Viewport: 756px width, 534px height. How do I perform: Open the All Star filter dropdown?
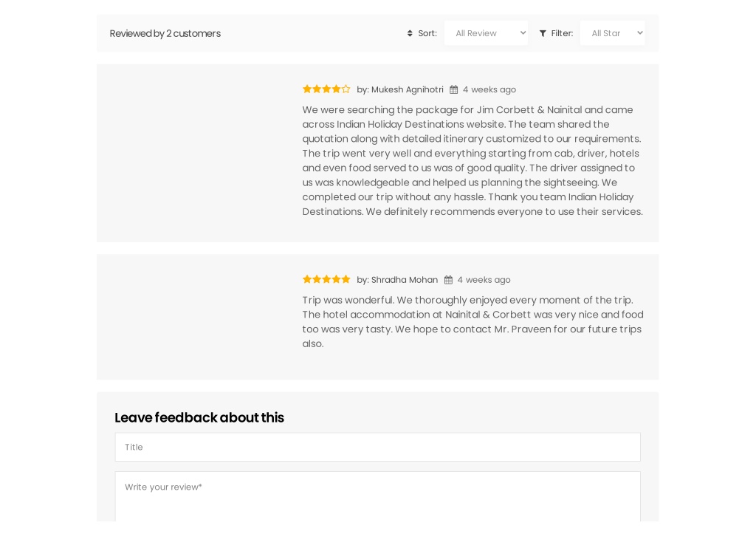tap(612, 33)
